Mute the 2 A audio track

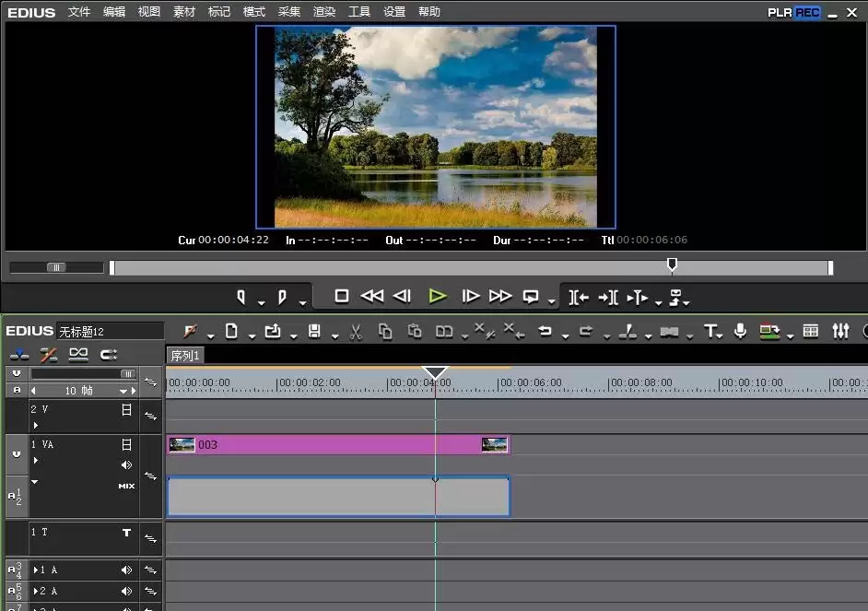[x=126, y=591]
